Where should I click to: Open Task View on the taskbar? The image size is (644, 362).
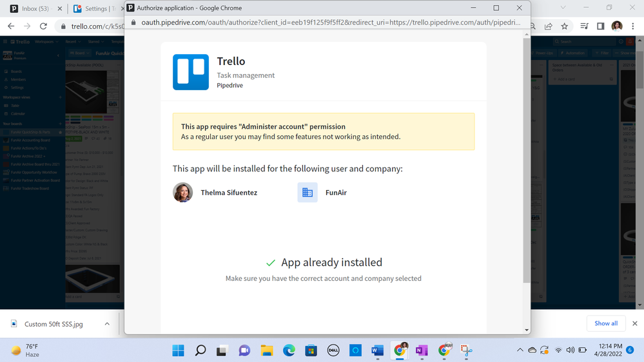(x=222, y=350)
